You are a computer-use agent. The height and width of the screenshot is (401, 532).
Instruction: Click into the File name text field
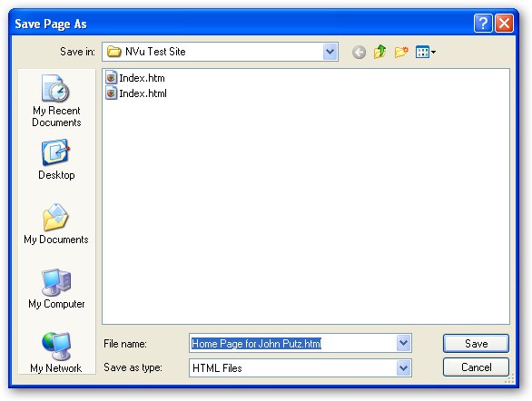(x=293, y=343)
